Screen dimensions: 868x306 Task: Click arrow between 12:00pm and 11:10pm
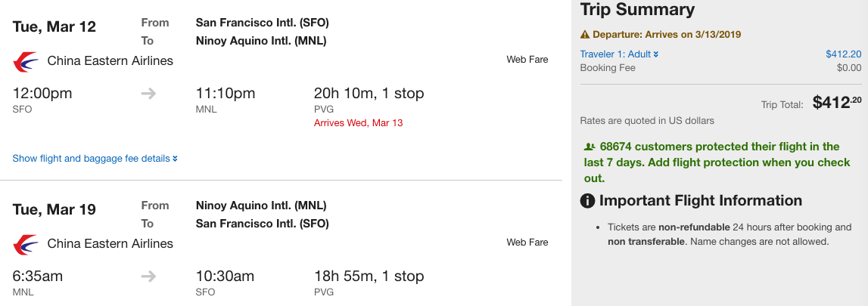point(149,94)
